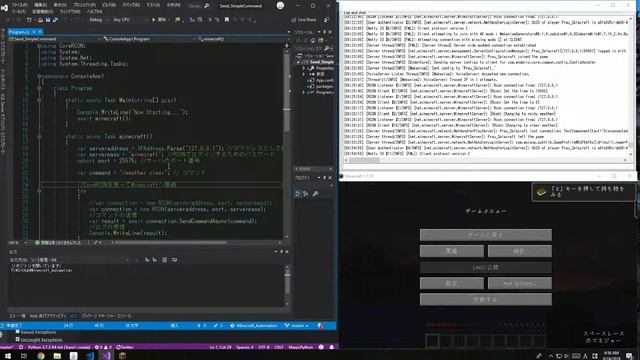
Task: Click the alphabetical sort icon in Properties panel
Action: coord(306,194)
